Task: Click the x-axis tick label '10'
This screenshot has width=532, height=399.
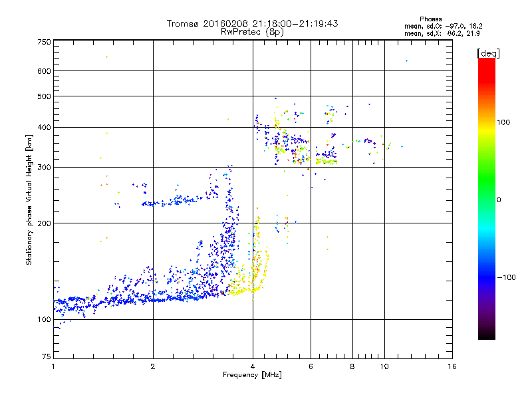Action: pos(384,366)
